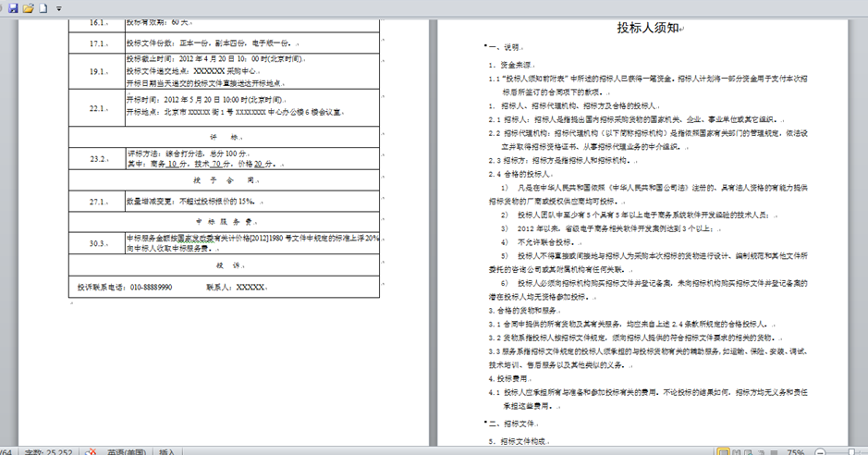Click the line 2.1 招标人 definition
868x455 pixels.
(635, 119)
